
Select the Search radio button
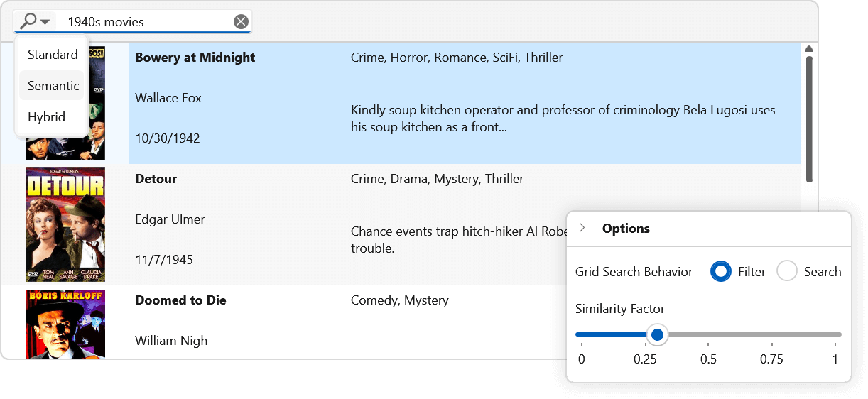pos(787,271)
